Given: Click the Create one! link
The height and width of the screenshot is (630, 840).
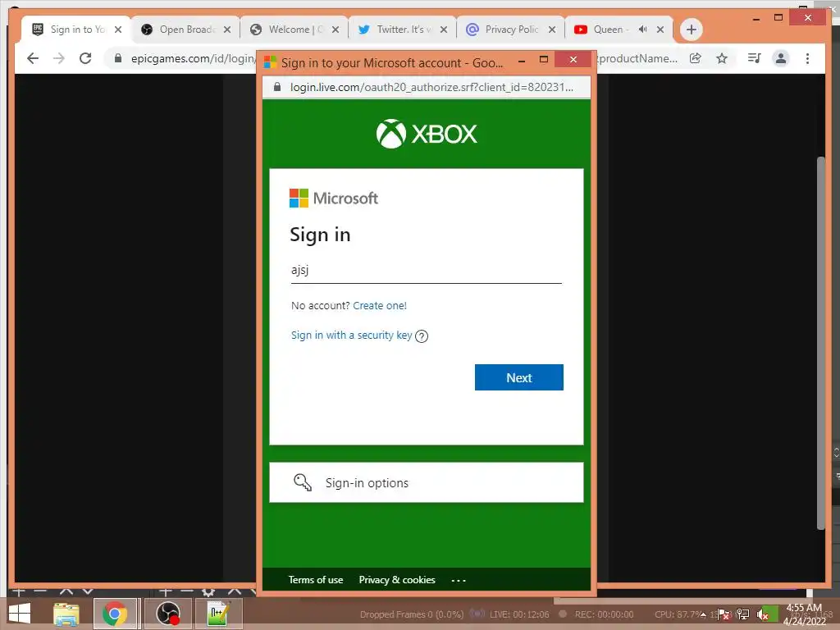Looking at the screenshot, I should [380, 305].
